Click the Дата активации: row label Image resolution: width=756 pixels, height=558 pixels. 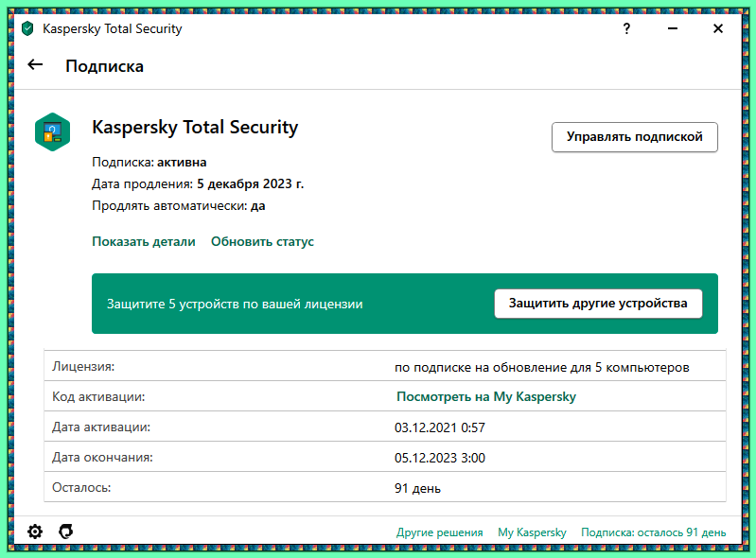101,427
